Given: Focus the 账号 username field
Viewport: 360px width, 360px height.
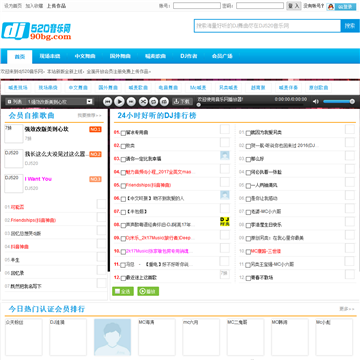Looking at the screenshot, I should tap(197, 6).
